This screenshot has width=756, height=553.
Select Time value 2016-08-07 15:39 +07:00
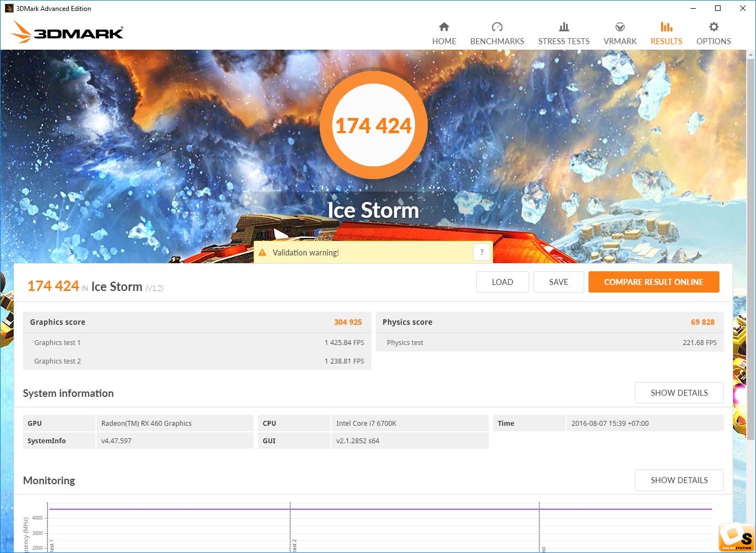(610, 424)
